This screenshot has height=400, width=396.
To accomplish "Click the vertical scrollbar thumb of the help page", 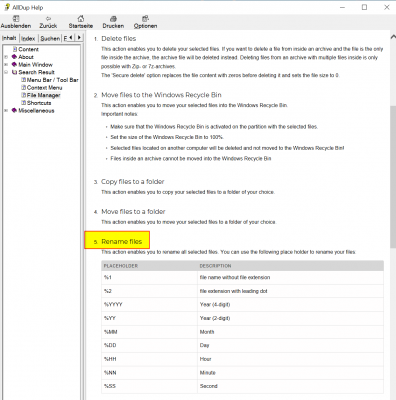I will [x=393, y=176].
